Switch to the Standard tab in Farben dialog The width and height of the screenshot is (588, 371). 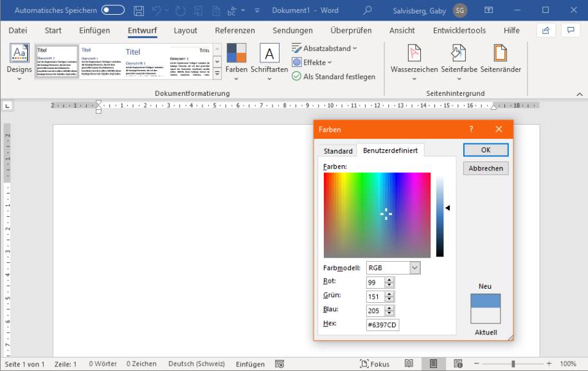[x=338, y=151]
